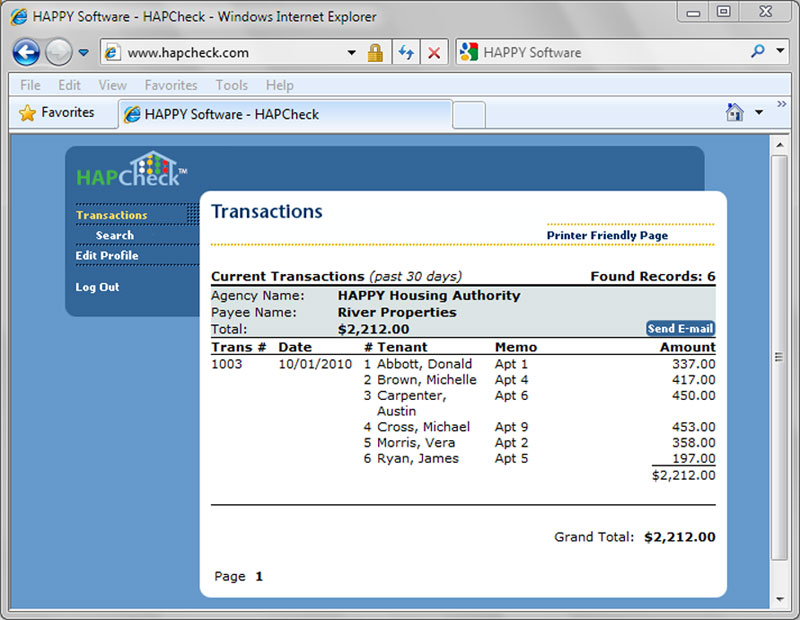
Task: Click the amount 337.00
Action: click(693, 364)
